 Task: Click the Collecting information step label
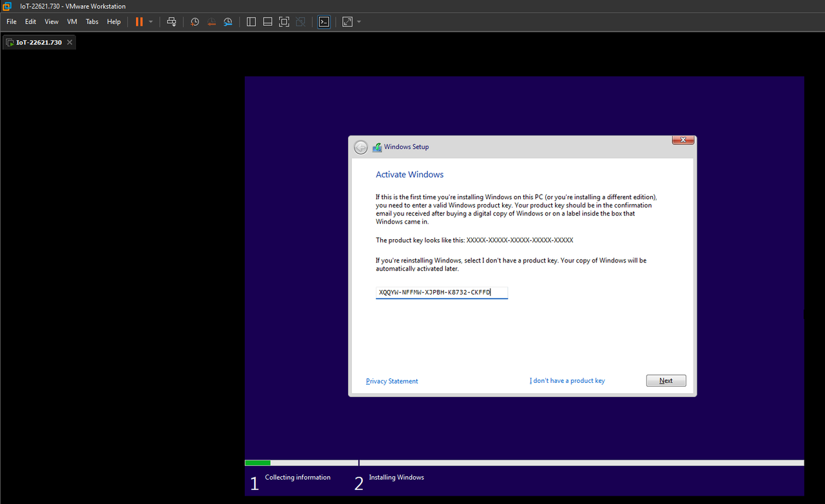click(x=298, y=478)
